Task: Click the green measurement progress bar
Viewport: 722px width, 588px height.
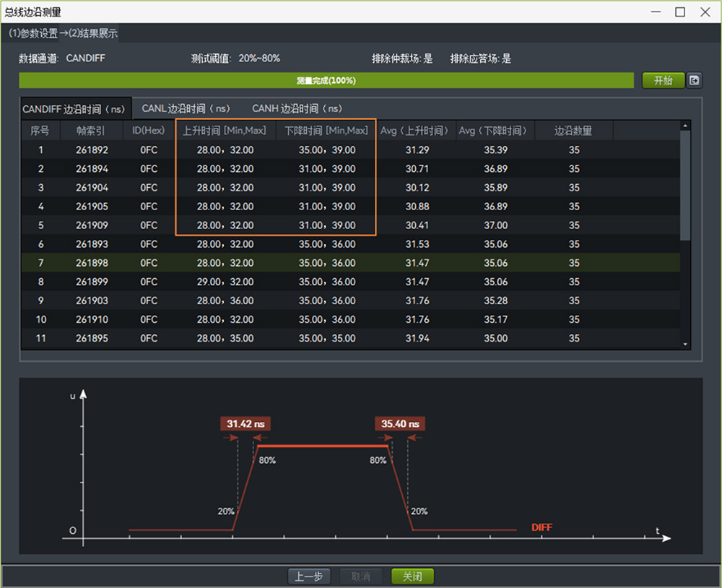Action: tap(326, 80)
